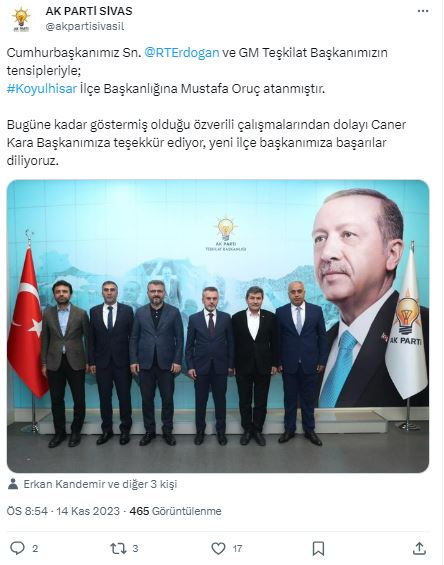Like the tweet with the heart icon
This screenshot has width=444, height=565.
click(218, 548)
